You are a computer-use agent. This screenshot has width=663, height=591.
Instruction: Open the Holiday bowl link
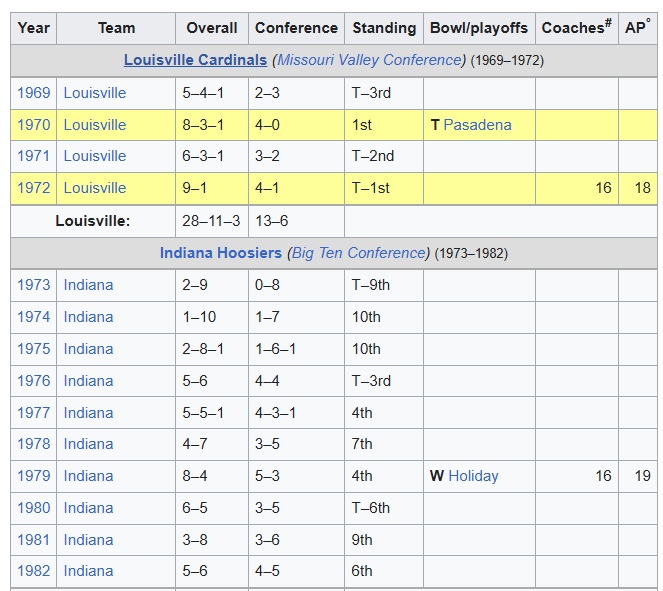click(x=473, y=476)
